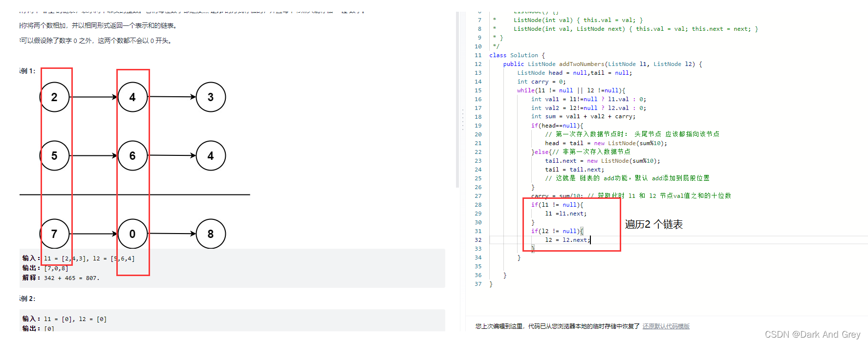This screenshot has width=868, height=344.
Task: Click the 'if(head==null){' code line
Action: [557, 126]
